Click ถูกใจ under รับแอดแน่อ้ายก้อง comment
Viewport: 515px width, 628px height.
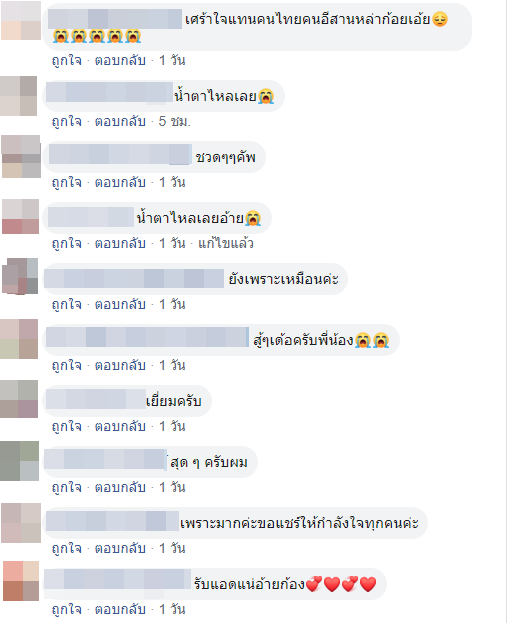click(66, 610)
